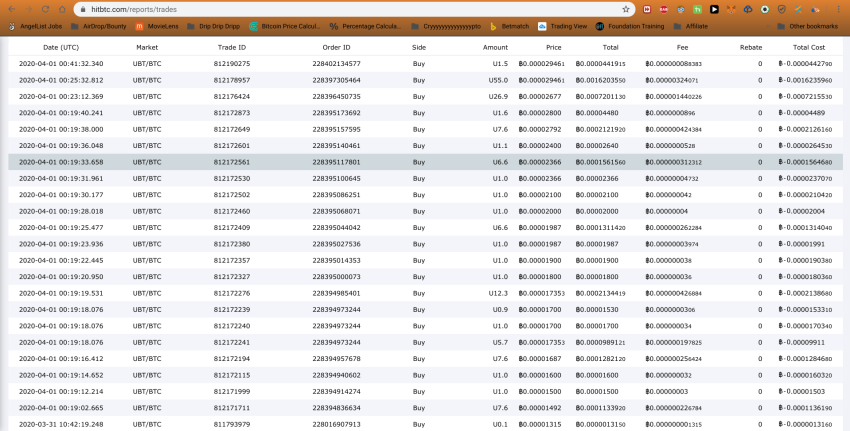Open the AngelList Jobs bookmark

(x=35, y=26)
